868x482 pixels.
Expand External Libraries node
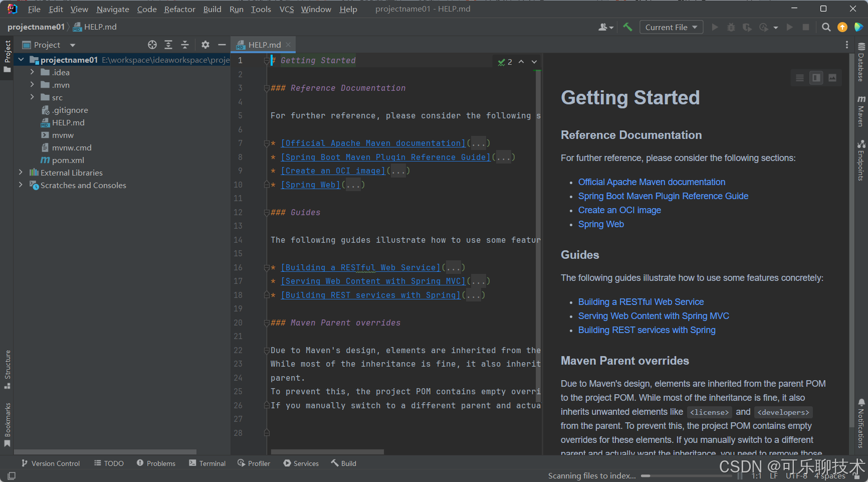click(21, 172)
